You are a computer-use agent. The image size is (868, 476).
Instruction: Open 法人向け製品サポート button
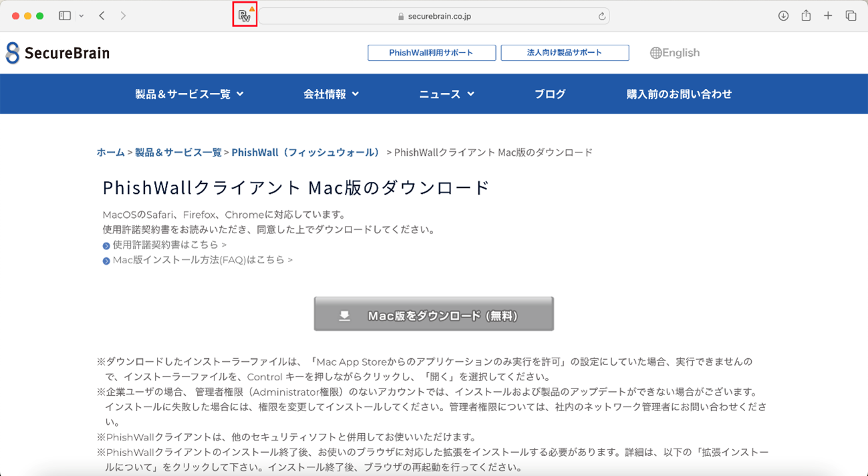565,53
